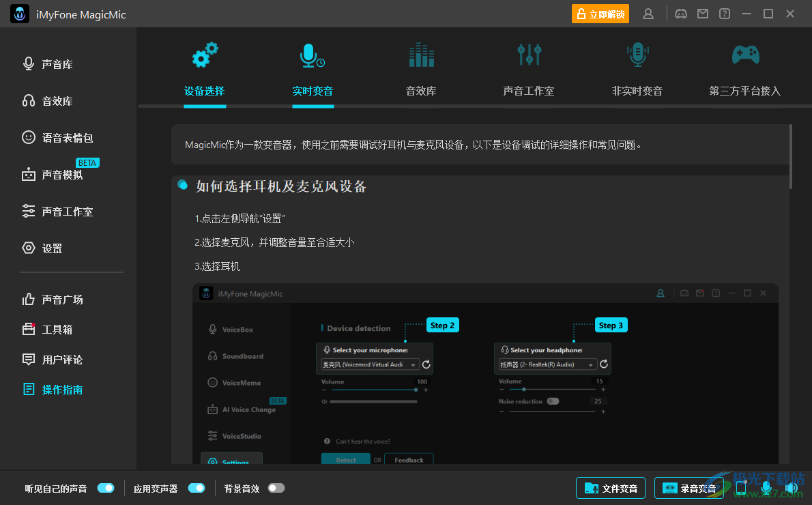Switch to the 非实时变音 tab
This screenshot has width=812, height=505.
click(637, 70)
